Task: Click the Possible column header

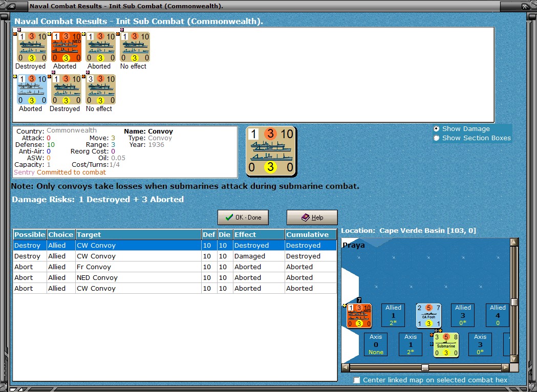Action: coord(30,234)
